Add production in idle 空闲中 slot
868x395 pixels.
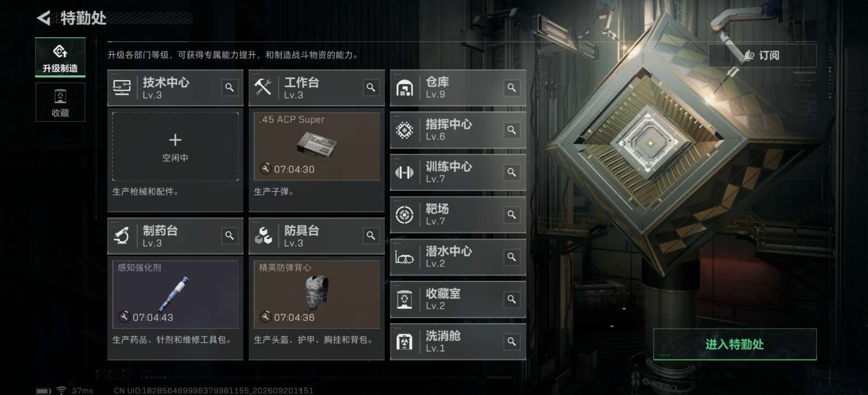[x=175, y=146]
